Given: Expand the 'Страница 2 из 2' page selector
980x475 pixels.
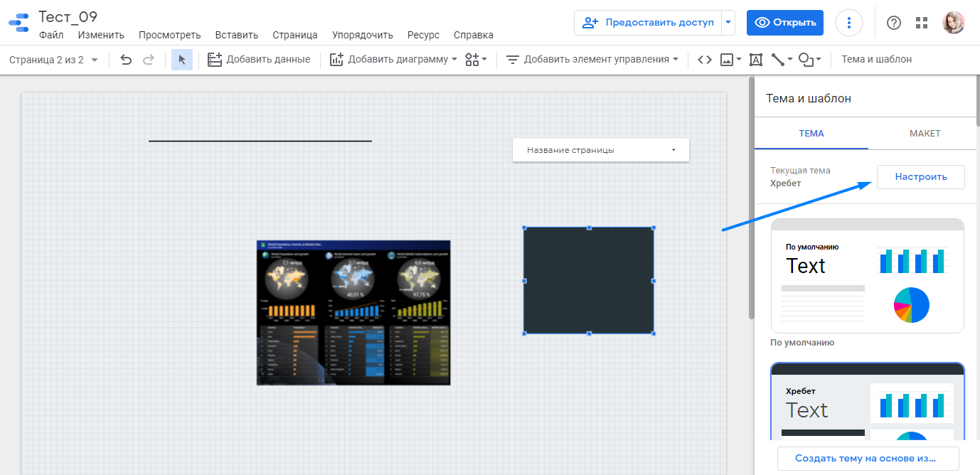Looking at the screenshot, I should (x=53, y=60).
